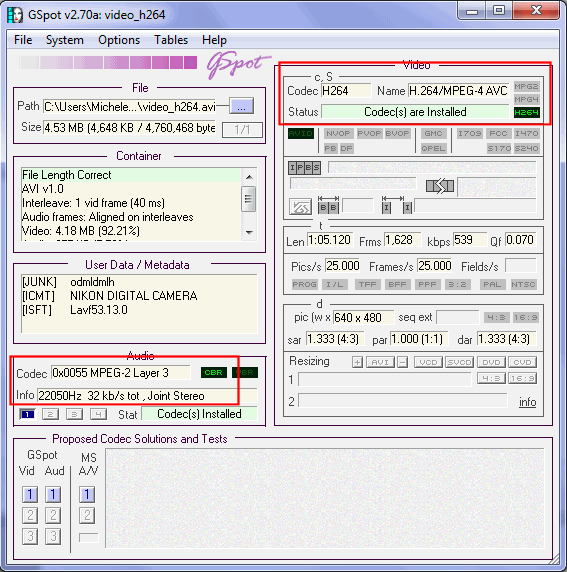
Task: Click GSpot Aud test button 1
Action: [53, 495]
